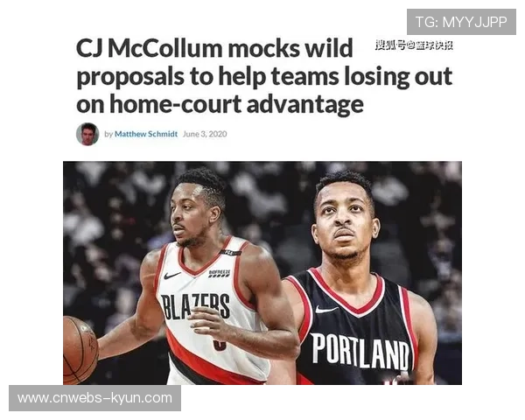The width and height of the screenshot is (525, 420).
Task: Open the main article photo of the two players
Action: [262, 273]
